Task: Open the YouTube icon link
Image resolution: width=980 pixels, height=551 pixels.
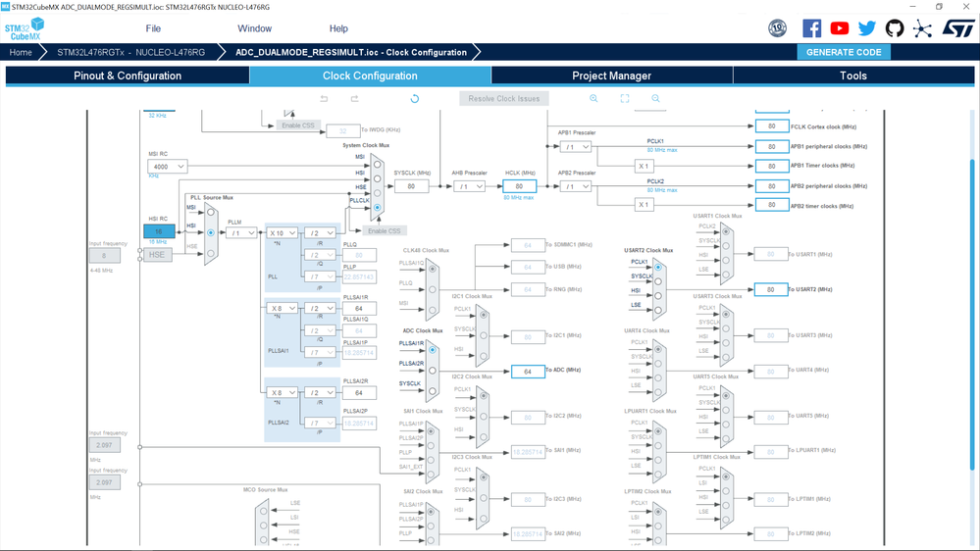Action: [840, 28]
